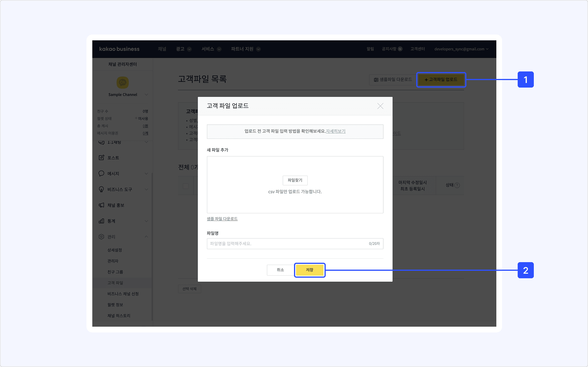This screenshot has width=588, height=367.
Task: Close the 고객 파일 업로드 dialog
Action: pyautogui.click(x=380, y=106)
